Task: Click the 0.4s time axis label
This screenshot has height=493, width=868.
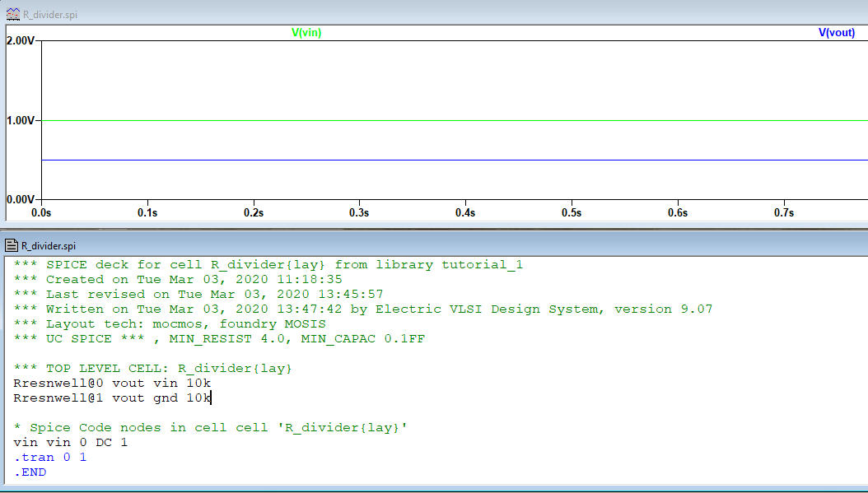Action: pos(465,213)
